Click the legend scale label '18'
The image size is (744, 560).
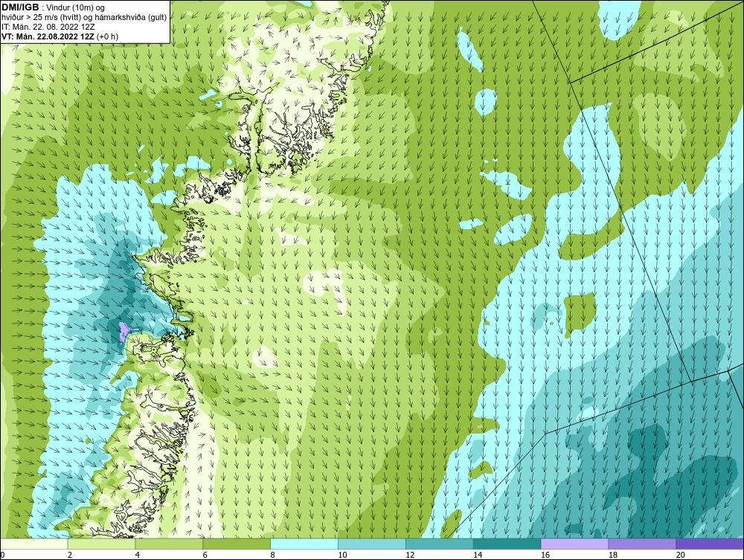(x=612, y=555)
